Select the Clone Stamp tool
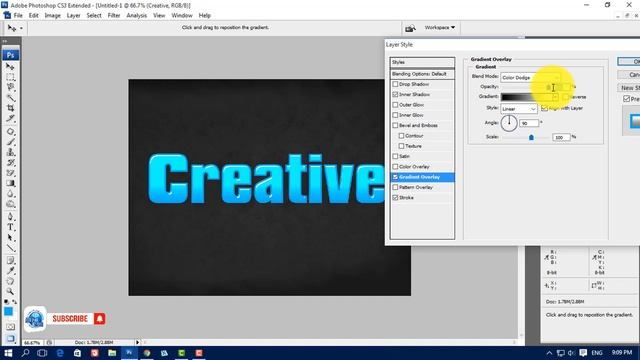The height and width of the screenshot is (360, 640). pos(11,152)
